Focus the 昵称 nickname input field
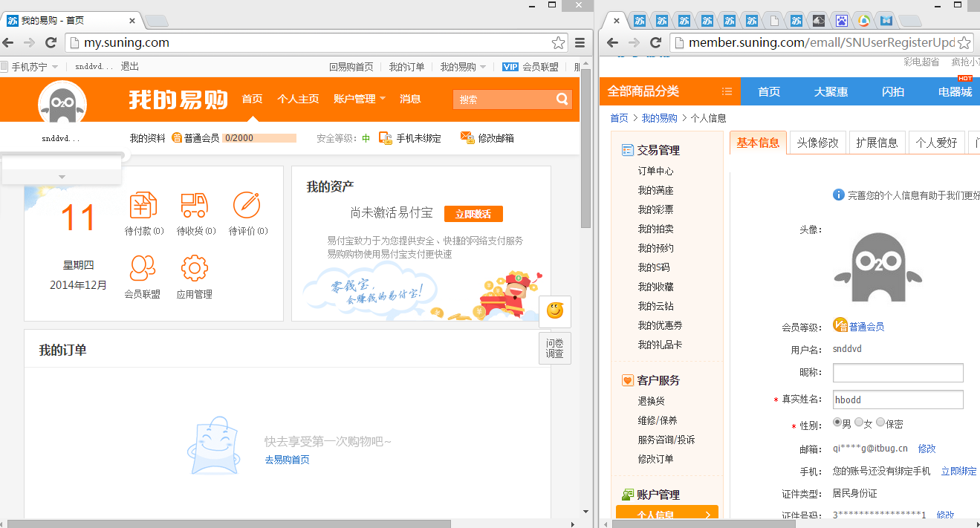 tap(898, 373)
